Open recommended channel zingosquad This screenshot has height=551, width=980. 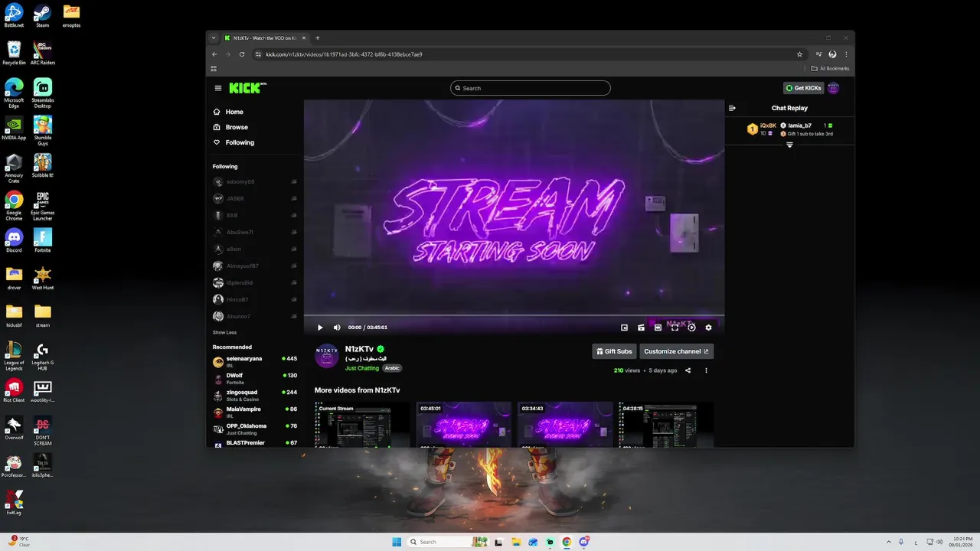(x=255, y=395)
